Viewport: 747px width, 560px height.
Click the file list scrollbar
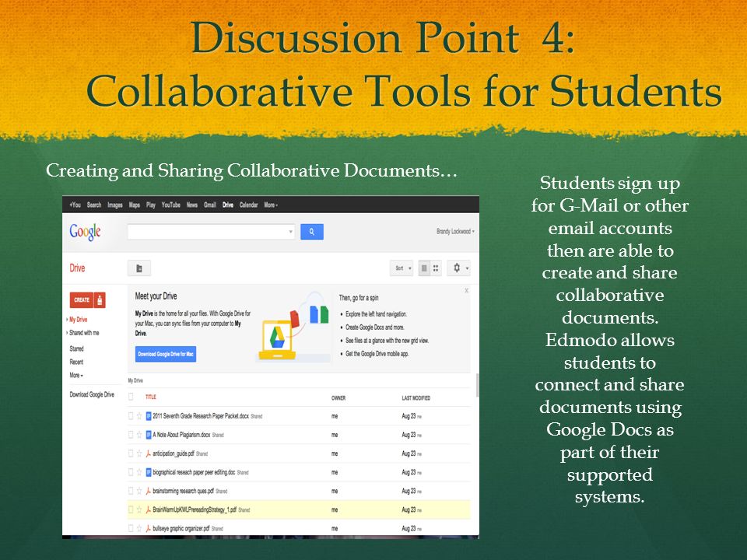tap(477, 385)
